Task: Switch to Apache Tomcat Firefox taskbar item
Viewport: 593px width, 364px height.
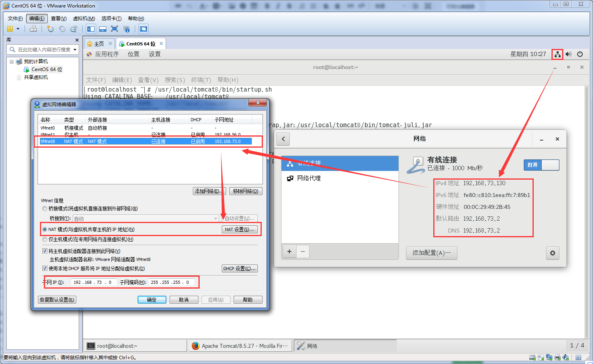Action: click(x=240, y=346)
